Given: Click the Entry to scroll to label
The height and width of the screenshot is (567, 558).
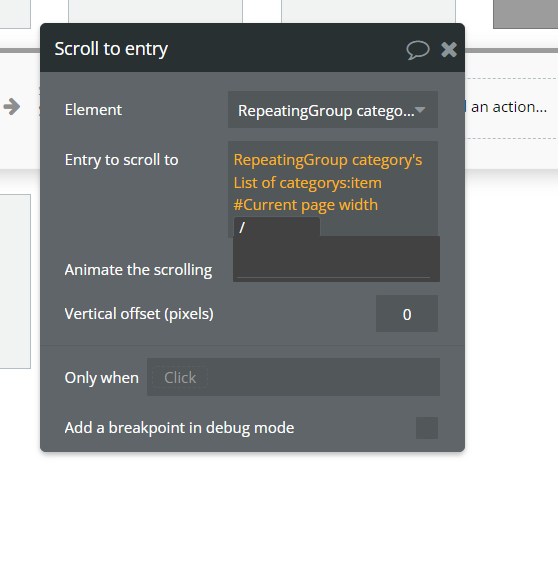Looking at the screenshot, I should tap(122, 160).
